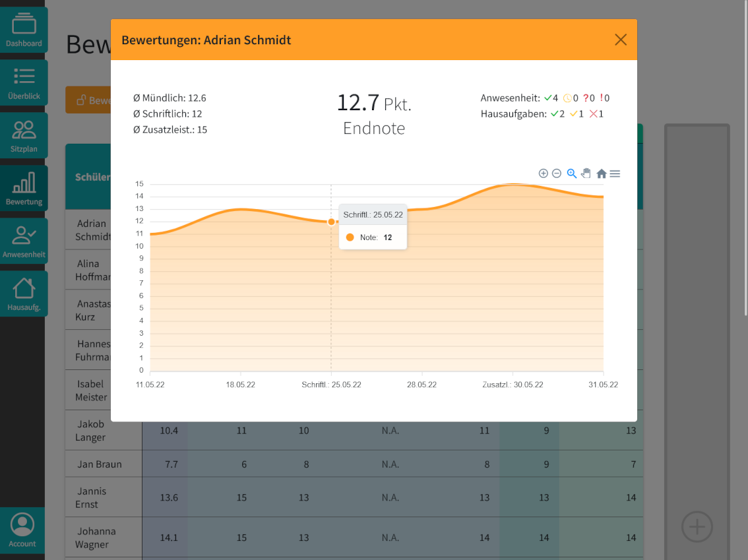
Task: Activate the panning hand tool
Action: [586, 173]
